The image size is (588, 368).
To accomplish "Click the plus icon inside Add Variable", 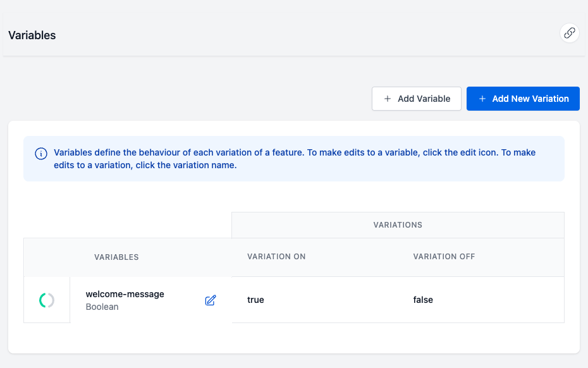I will tap(388, 99).
